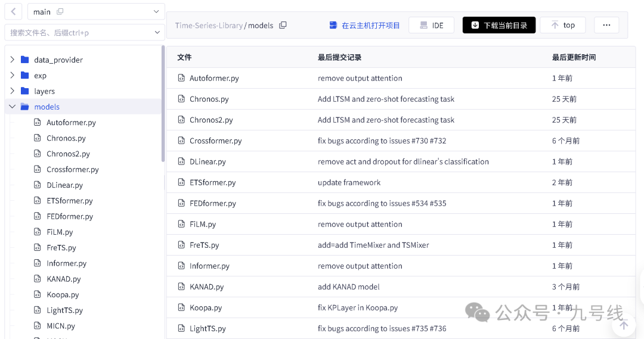Viewport: 644px width, 339px height.
Task: Click commit 'update framework' for ETSformer.py
Action: tap(349, 183)
